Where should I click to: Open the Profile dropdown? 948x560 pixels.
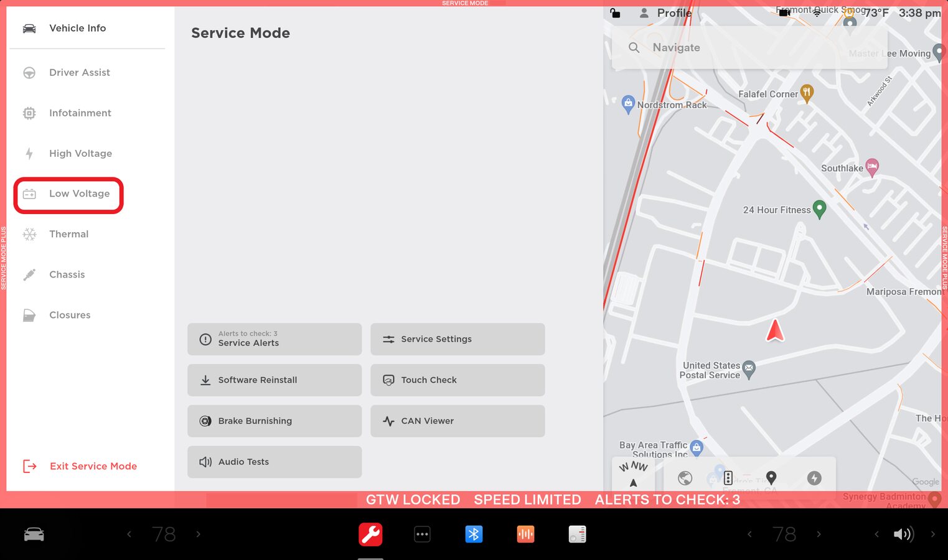pyautogui.click(x=666, y=13)
